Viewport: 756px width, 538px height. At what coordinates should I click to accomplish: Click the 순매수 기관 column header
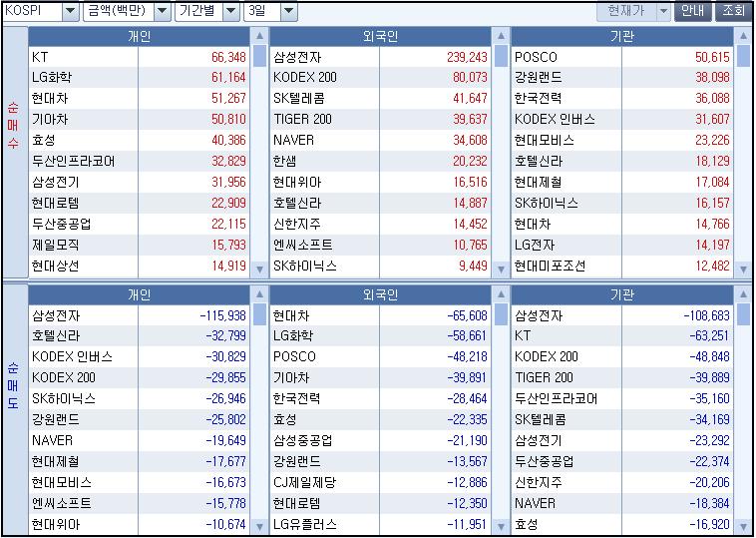(622, 37)
